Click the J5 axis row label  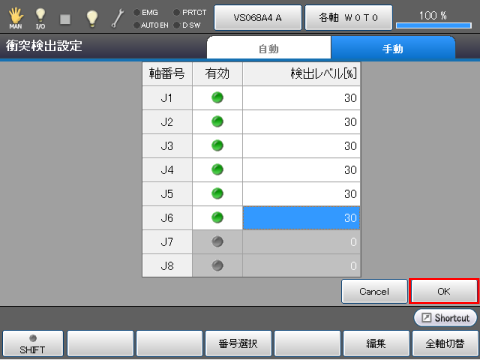(x=167, y=194)
